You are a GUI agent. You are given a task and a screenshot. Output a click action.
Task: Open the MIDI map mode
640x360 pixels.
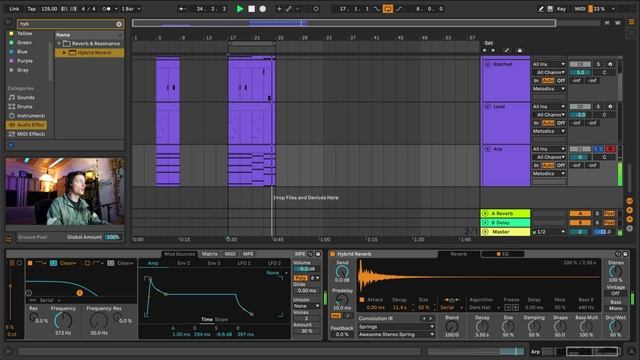click(580, 9)
